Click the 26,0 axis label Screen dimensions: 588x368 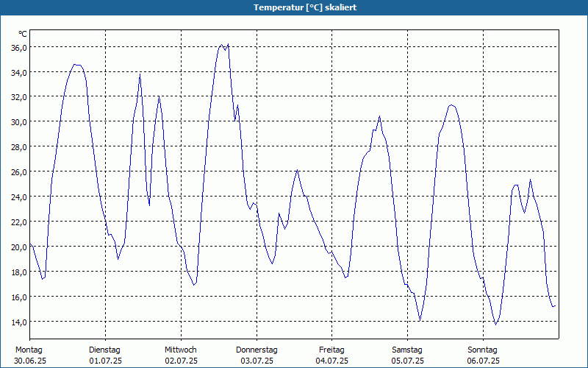[x=18, y=172]
